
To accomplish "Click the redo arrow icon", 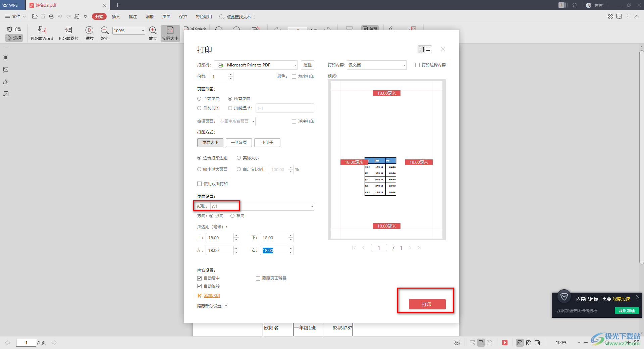I will coord(68,16).
